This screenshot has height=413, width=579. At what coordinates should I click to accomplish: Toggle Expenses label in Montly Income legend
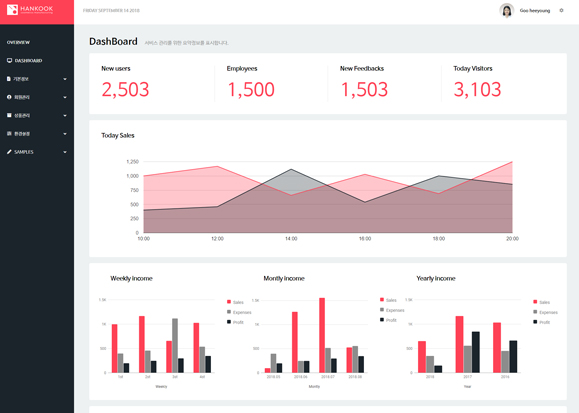tap(395, 310)
